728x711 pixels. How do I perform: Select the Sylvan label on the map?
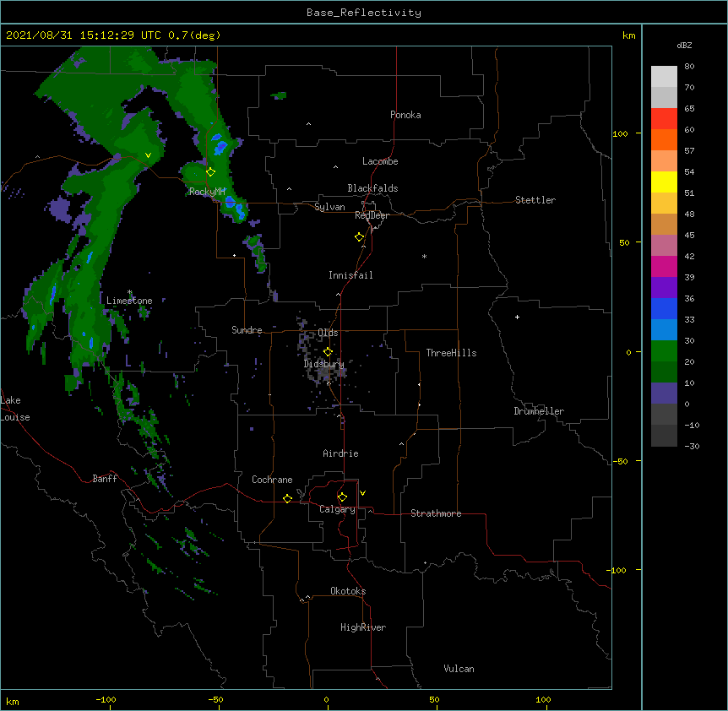329,207
